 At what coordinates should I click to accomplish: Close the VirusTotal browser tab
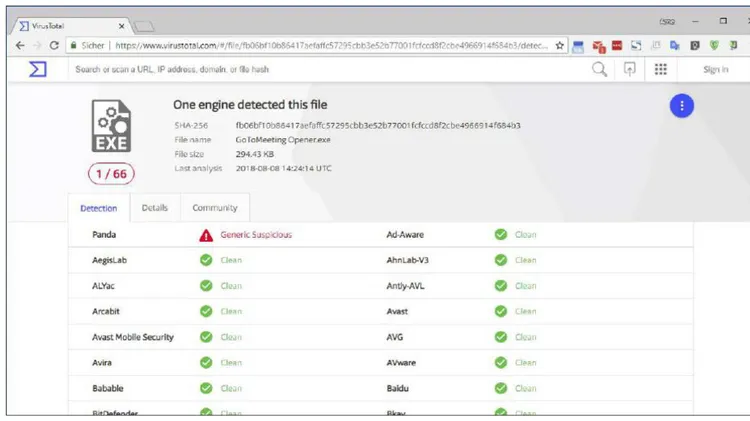[x=121, y=26]
